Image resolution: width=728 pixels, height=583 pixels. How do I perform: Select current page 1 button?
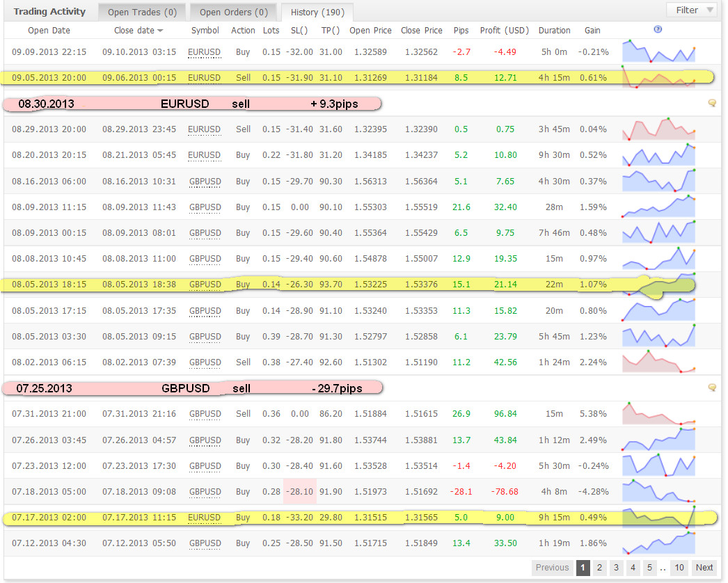pos(583,567)
